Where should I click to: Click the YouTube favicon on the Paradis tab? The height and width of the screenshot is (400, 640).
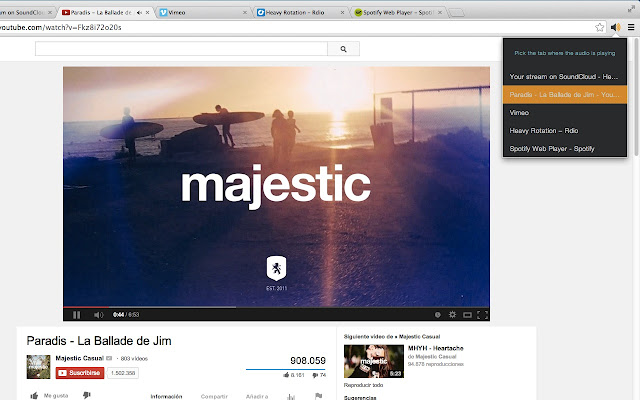pyautogui.click(x=66, y=13)
